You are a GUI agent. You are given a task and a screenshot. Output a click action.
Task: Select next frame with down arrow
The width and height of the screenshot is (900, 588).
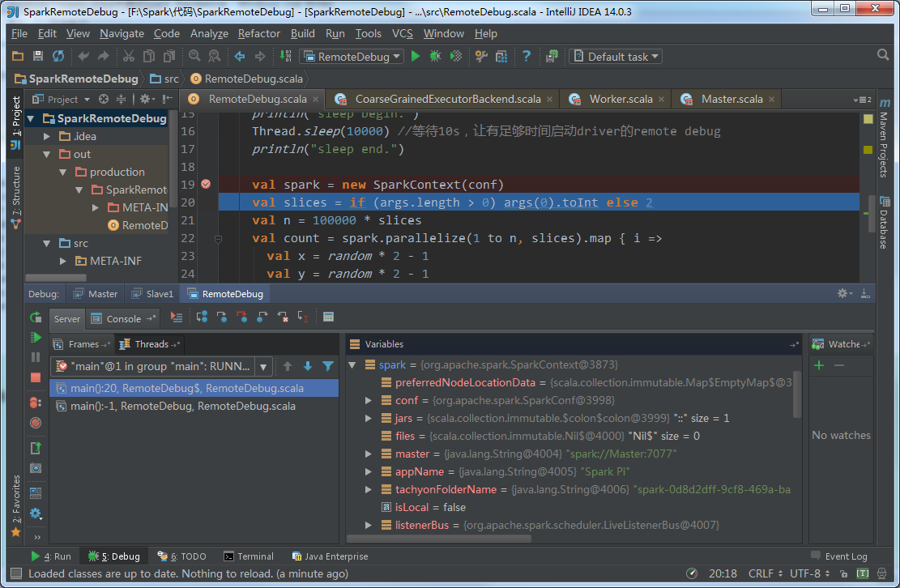pyautogui.click(x=308, y=366)
